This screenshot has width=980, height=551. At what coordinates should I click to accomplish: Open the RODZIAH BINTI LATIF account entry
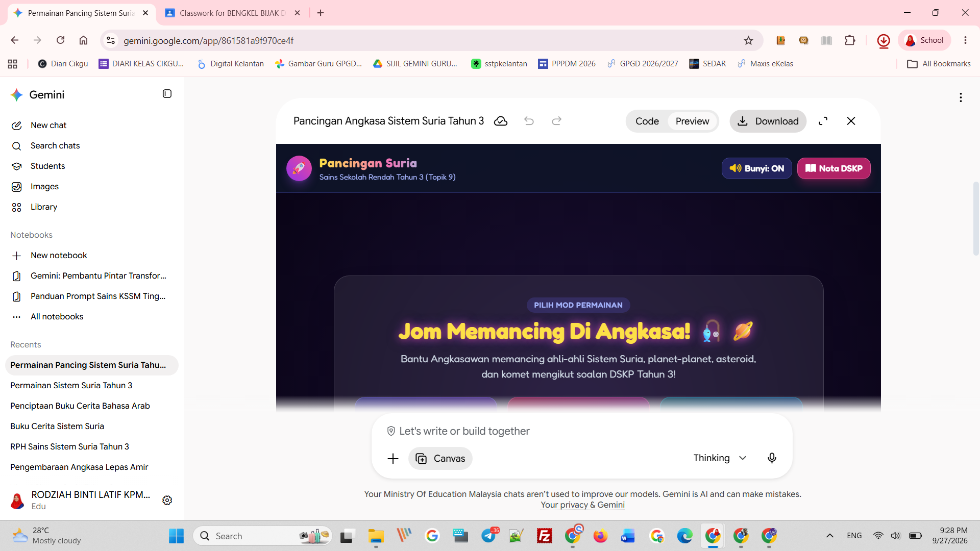coord(82,500)
